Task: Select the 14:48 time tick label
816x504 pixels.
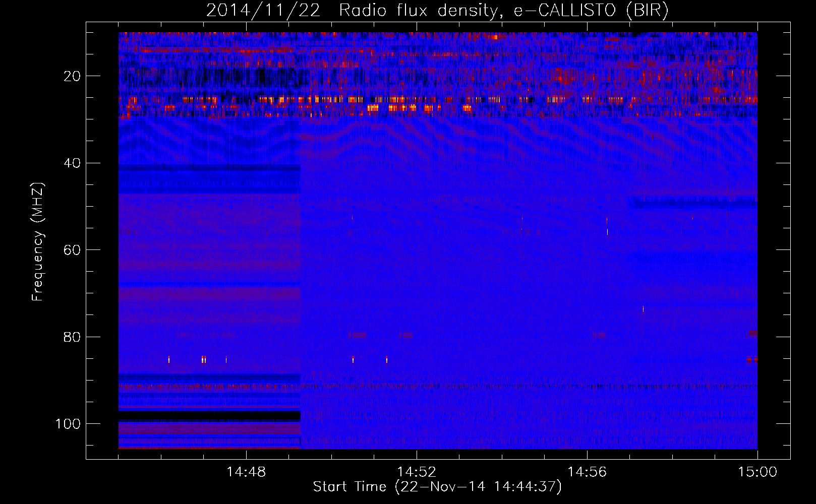Action: (x=246, y=472)
